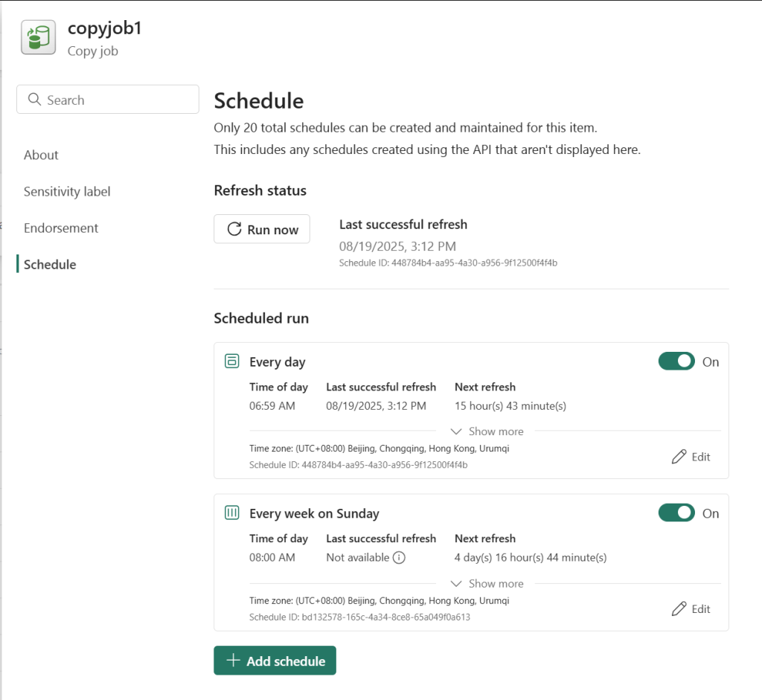Click the pencil icon for the weekly schedule

678,609
